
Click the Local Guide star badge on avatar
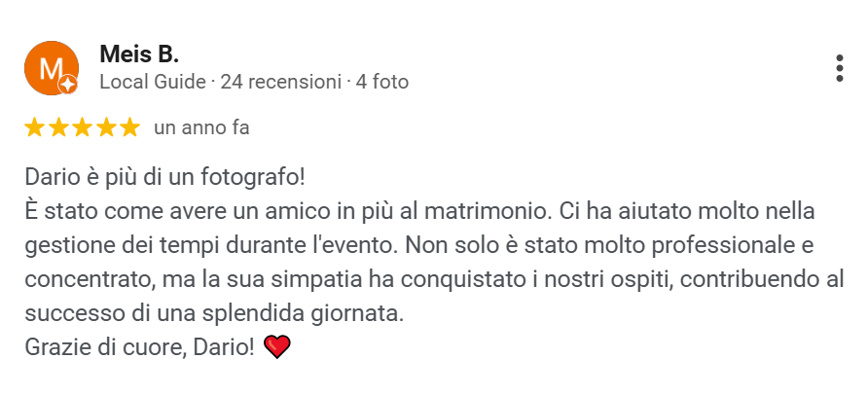tap(68, 85)
